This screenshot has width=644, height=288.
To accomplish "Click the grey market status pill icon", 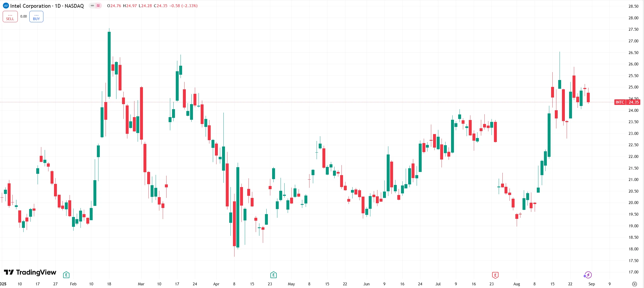I will click(92, 6).
